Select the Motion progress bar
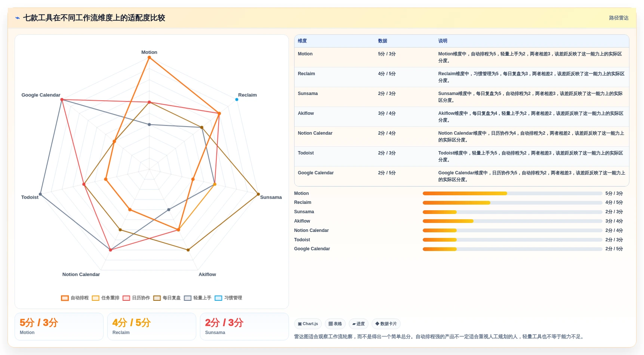The height and width of the screenshot is (355, 644). (512, 193)
